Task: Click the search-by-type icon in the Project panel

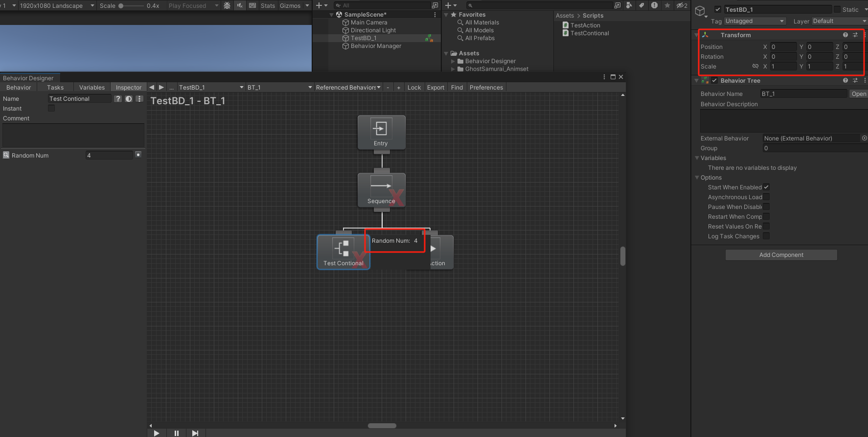Action: pos(629,5)
